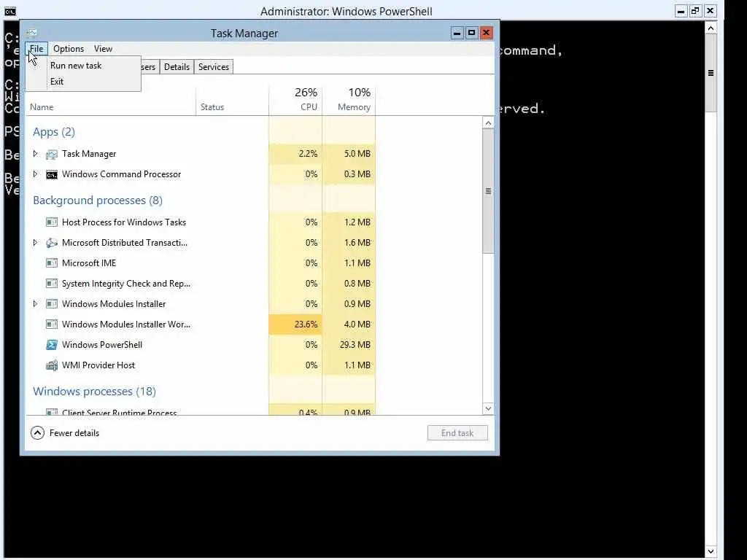Select the Windows PowerShell row name
This screenshot has height=560, width=747.
(x=102, y=345)
